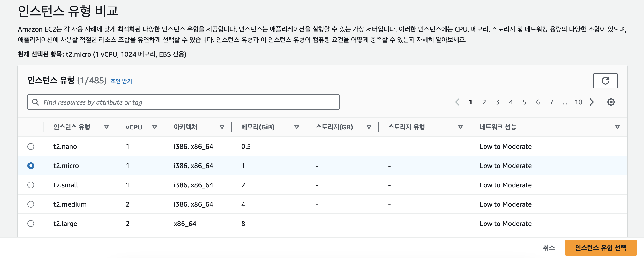The height and width of the screenshot is (258, 644).
Task: Confirm with 인스턴스 유형 선택 button
Action: click(x=601, y=248)
